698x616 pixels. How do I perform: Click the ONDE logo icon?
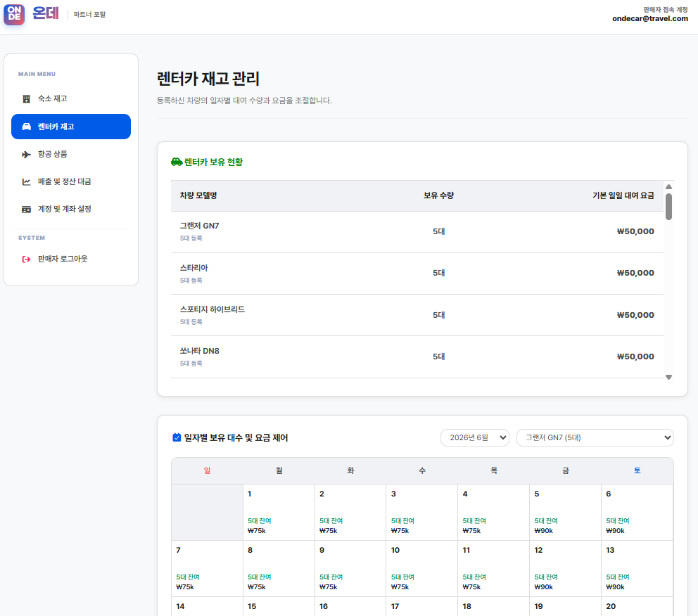click(14, 14)
